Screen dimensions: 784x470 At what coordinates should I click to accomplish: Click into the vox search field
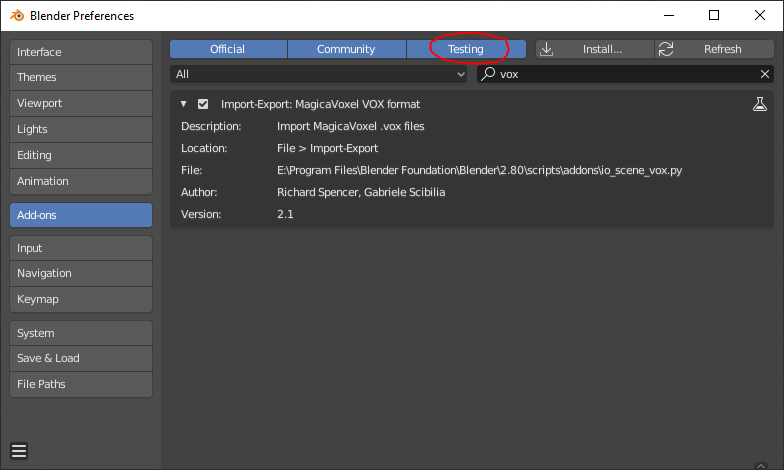[625, 74]
